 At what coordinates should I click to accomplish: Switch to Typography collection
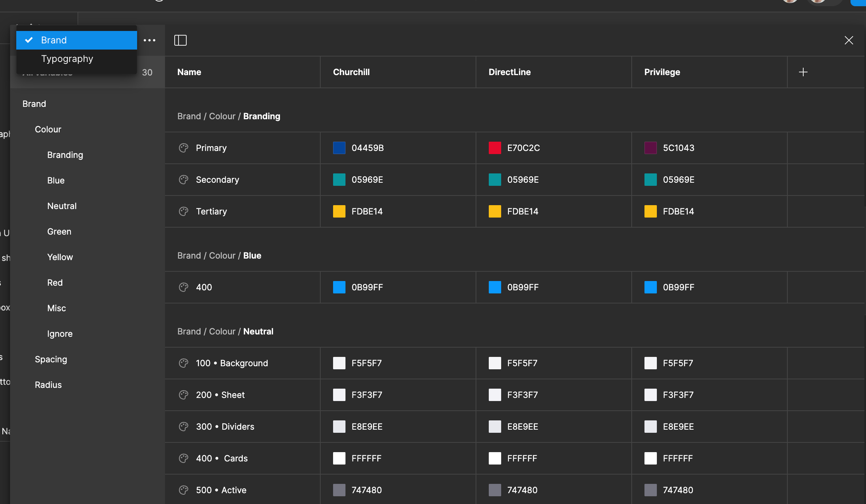point(77,59)
